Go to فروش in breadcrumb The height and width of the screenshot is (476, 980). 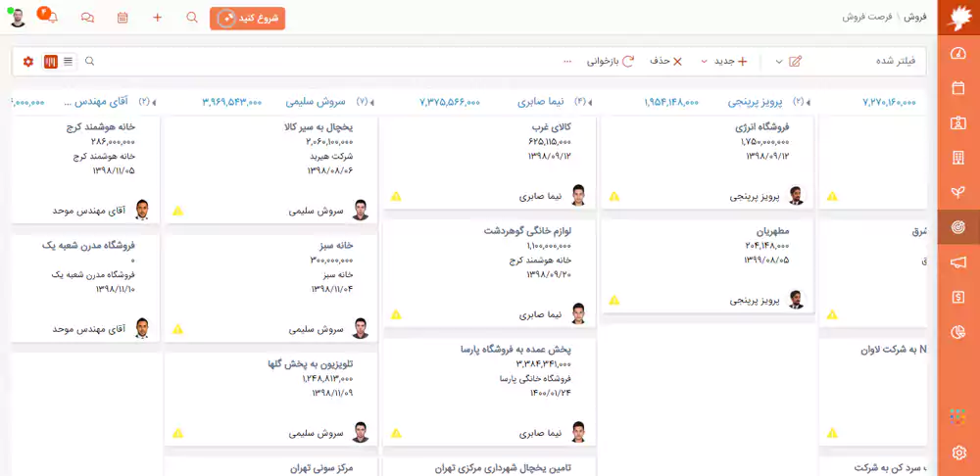tap(914, 17)
